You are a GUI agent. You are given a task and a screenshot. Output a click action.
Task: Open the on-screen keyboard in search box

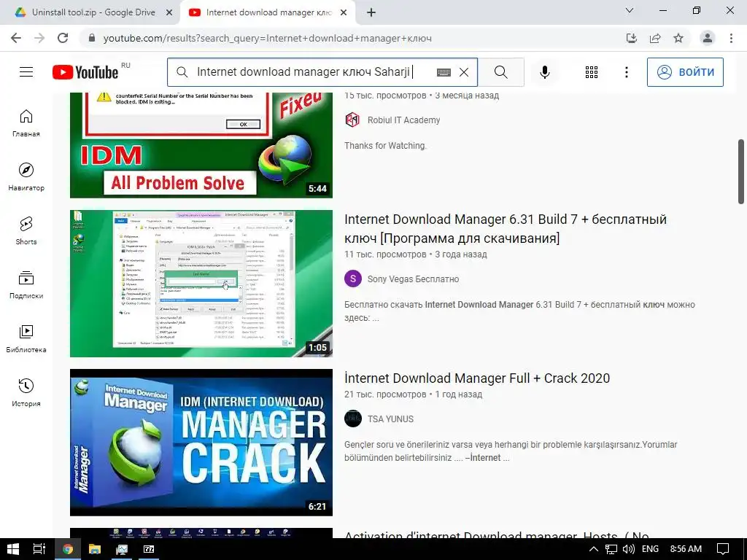pyautogui.click(x=444, y=72)
